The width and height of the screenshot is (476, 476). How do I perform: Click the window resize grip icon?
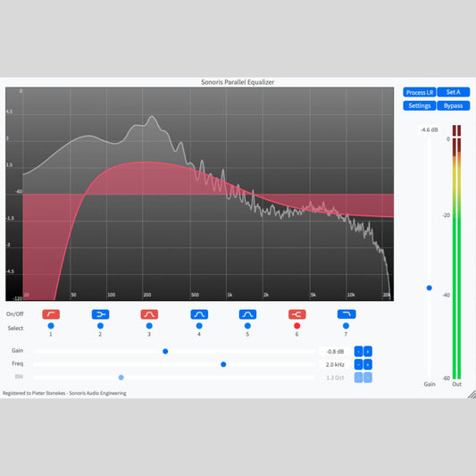pos(472,395)
